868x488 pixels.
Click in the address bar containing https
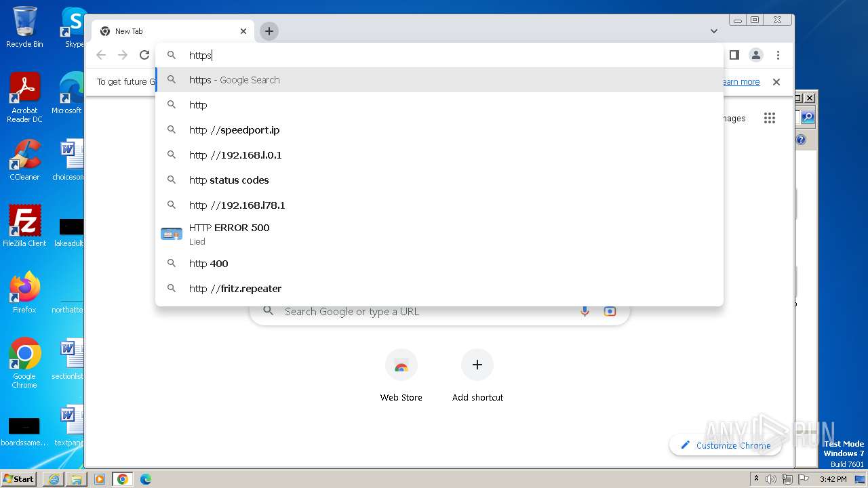[439, 56]
